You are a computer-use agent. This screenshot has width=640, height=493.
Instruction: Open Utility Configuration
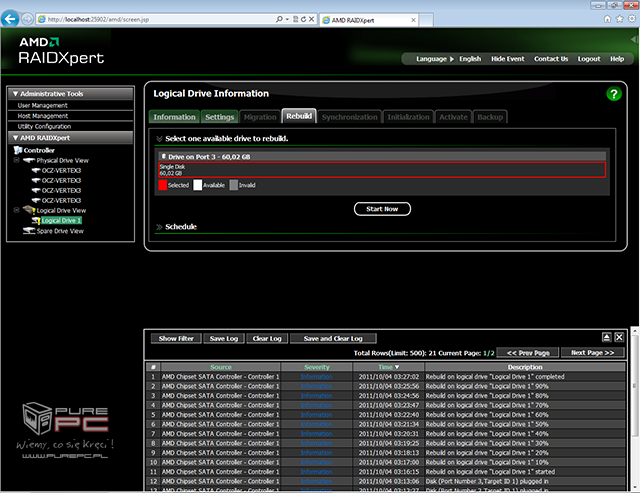pos(44,127)
